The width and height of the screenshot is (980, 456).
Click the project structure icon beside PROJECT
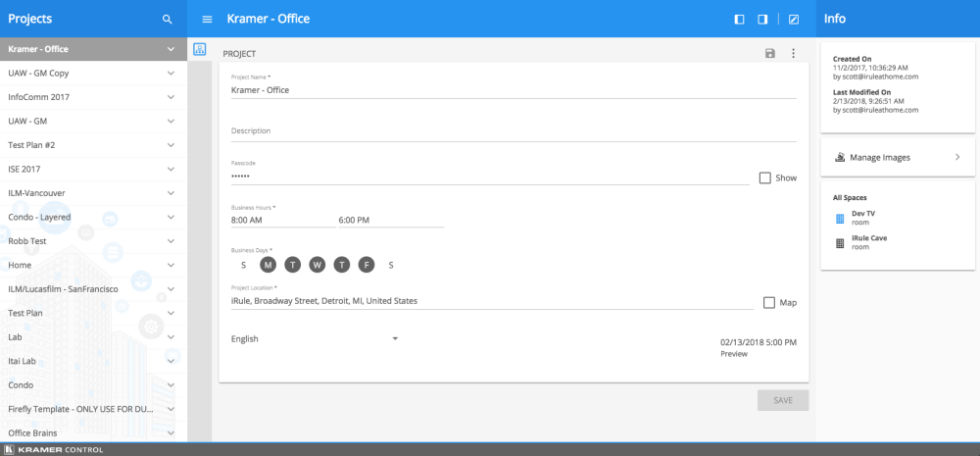tap(200, 49)
